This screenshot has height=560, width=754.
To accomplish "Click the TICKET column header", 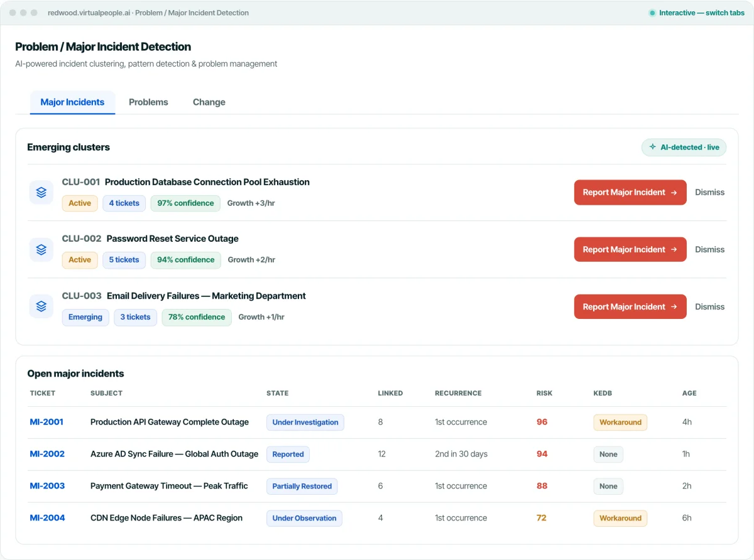I will coord(43,393).
